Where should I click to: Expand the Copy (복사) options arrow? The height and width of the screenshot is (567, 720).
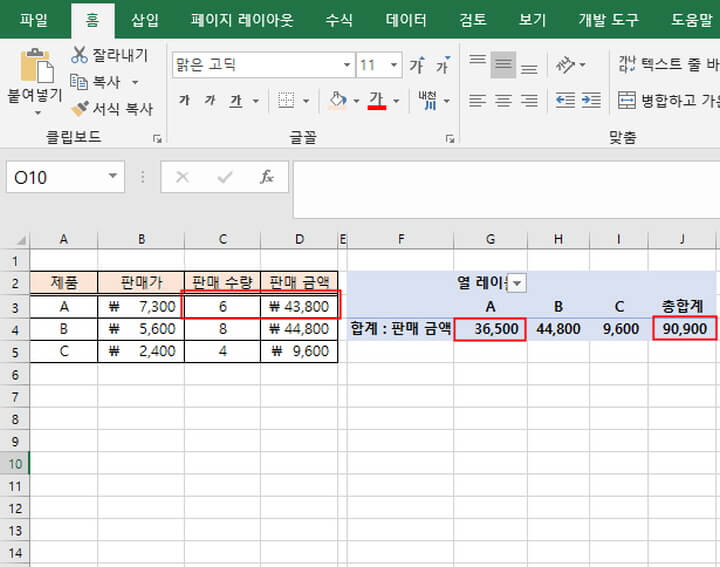[135, 83]
